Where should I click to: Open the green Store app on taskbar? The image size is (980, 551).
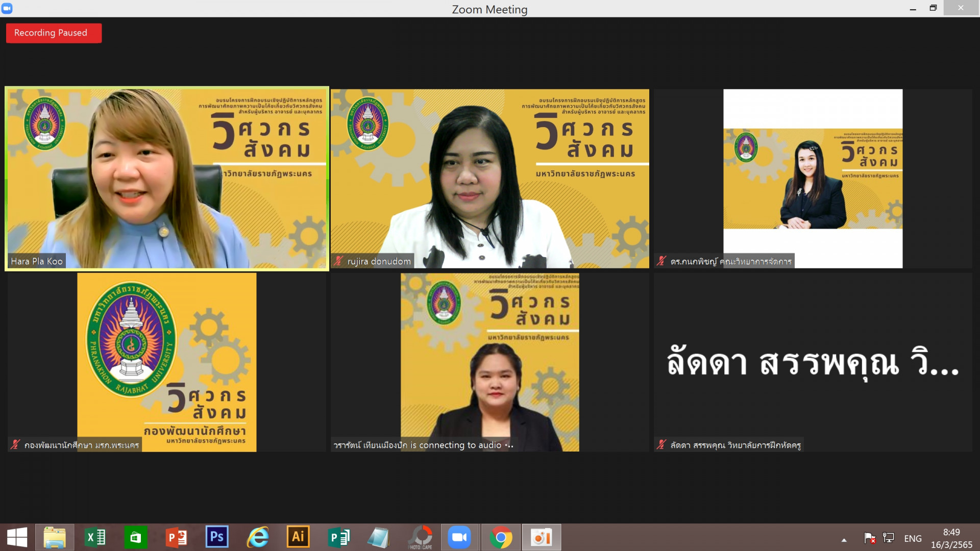[135, 537]
